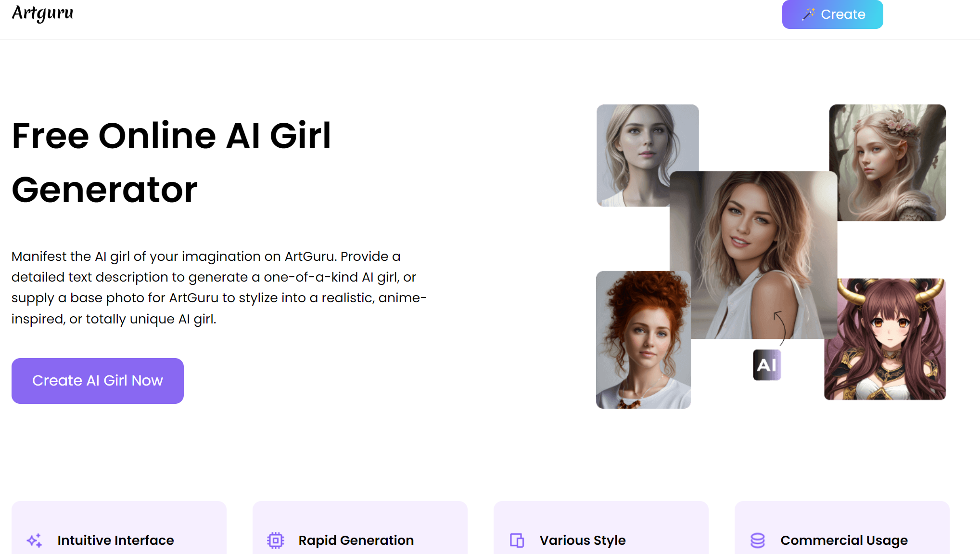980x554 pixels.
Task: Open the red curly-haired woman portrait
Action: tap(643, 340)
